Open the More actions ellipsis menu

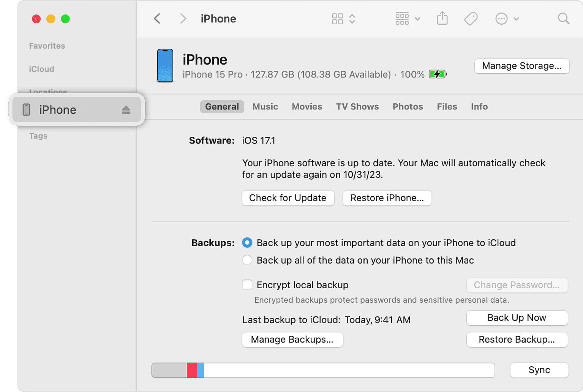click(x=506, y=18)
